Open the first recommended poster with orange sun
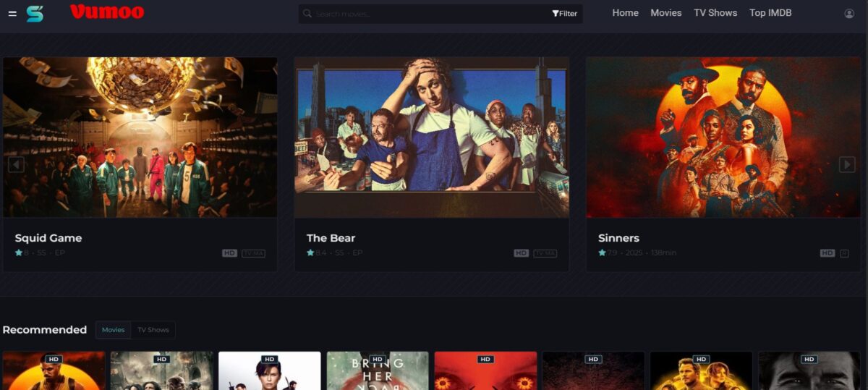This screenshot has width=868, height=390. pos(54,370)
